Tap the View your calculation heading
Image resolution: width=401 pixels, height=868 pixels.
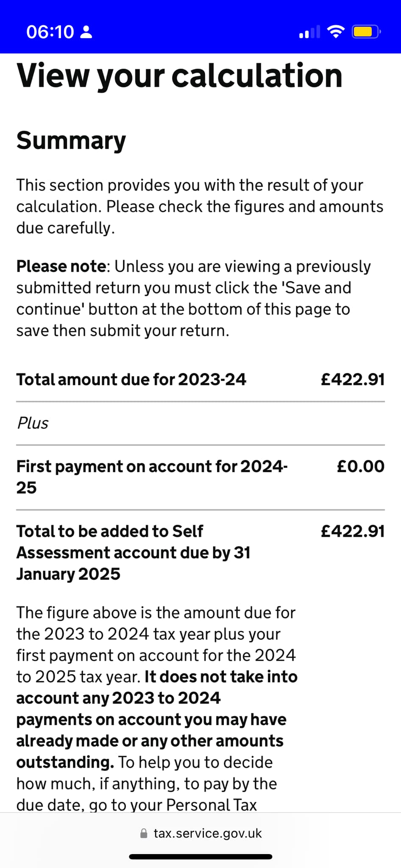[x=179, y=76]
